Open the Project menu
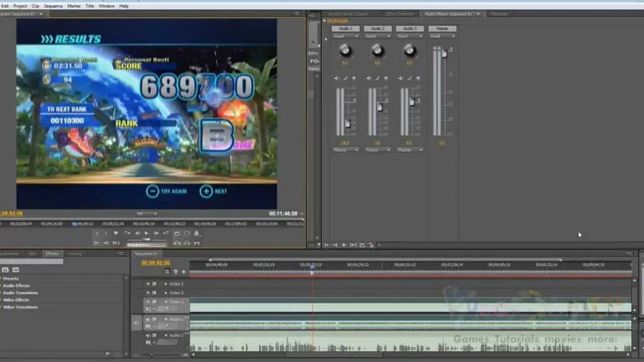 click(19, 6)
